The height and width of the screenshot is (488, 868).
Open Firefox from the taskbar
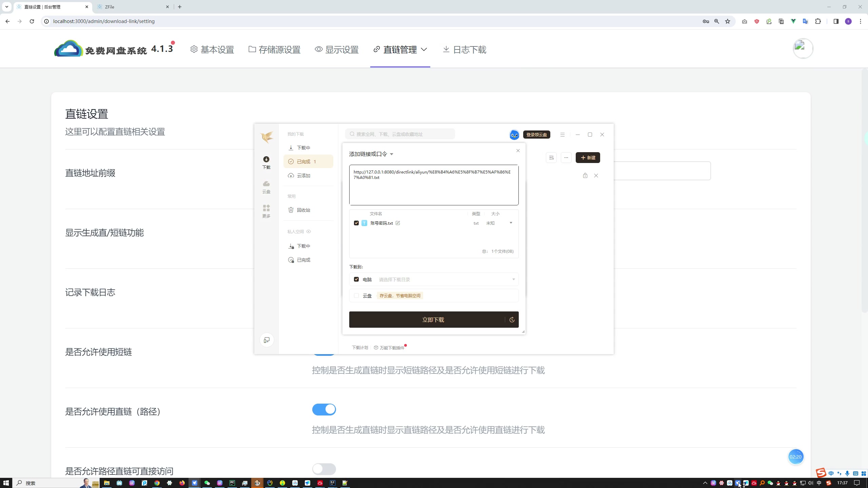(182, 483)
